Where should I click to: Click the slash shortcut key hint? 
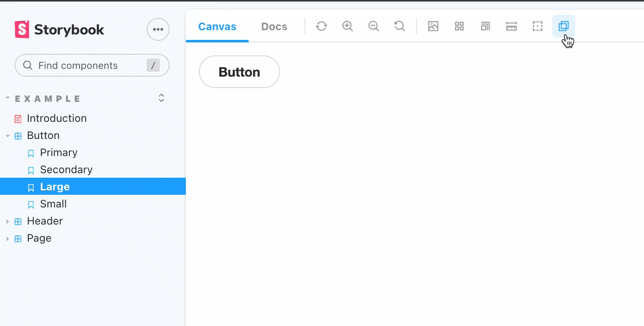point(153,65)
